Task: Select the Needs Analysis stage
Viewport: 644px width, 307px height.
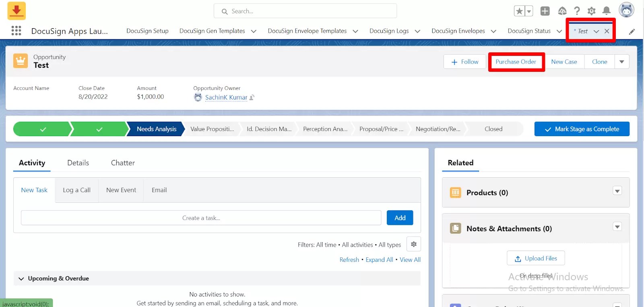Action: [x=157, y=129]
